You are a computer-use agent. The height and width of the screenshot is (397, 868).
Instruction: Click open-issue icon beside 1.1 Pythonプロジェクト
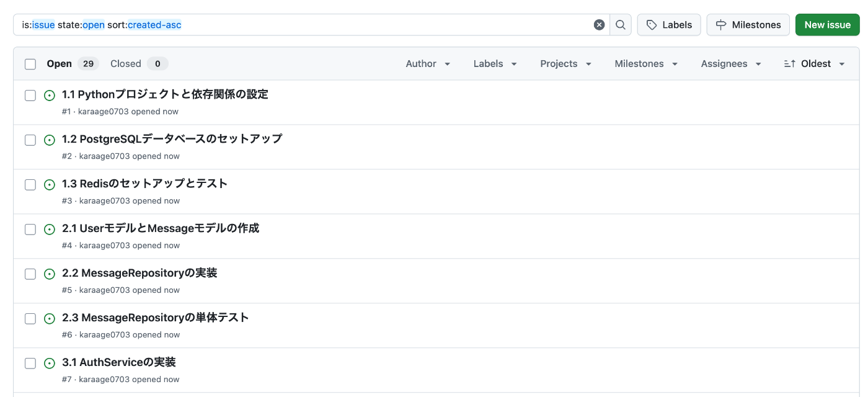[50, 96]
